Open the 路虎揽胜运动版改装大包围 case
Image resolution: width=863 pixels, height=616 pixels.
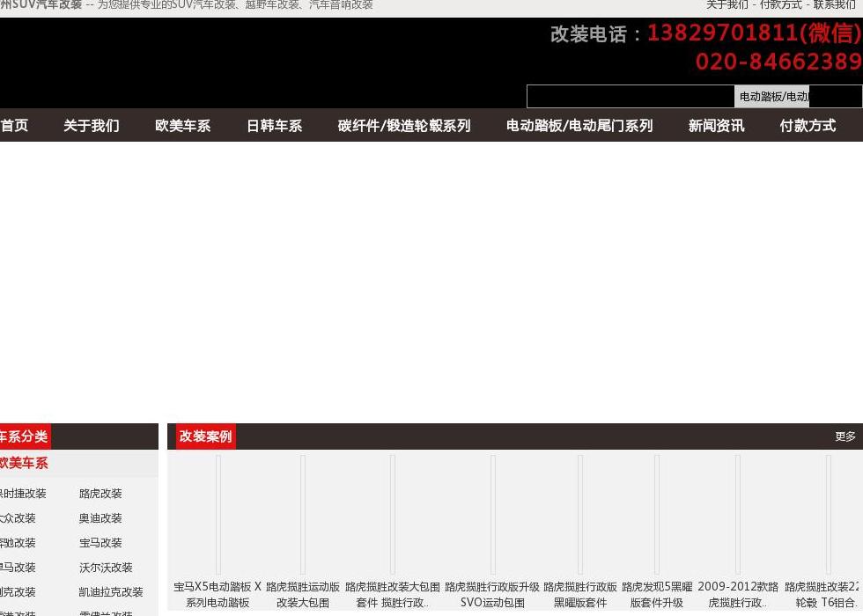click(303, 595)
